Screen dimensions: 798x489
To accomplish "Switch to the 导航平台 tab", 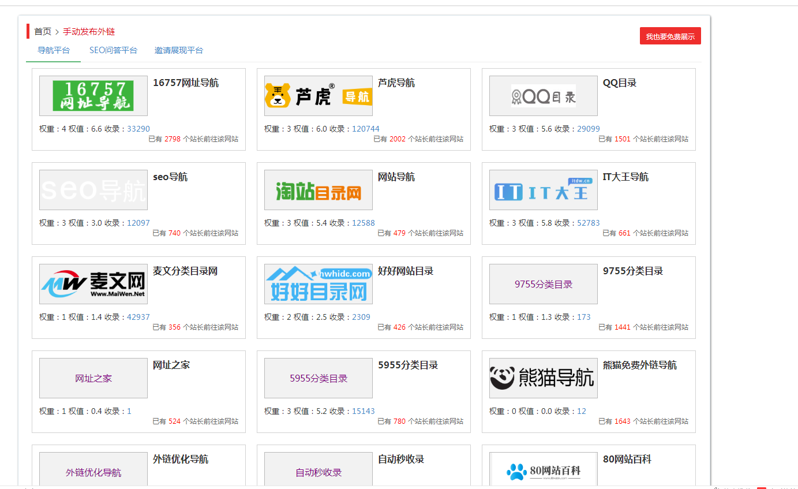I will point(53,50).
